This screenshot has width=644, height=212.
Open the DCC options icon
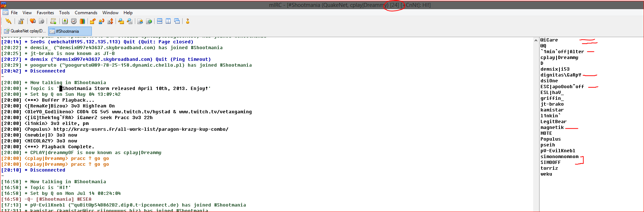(110, 21)
